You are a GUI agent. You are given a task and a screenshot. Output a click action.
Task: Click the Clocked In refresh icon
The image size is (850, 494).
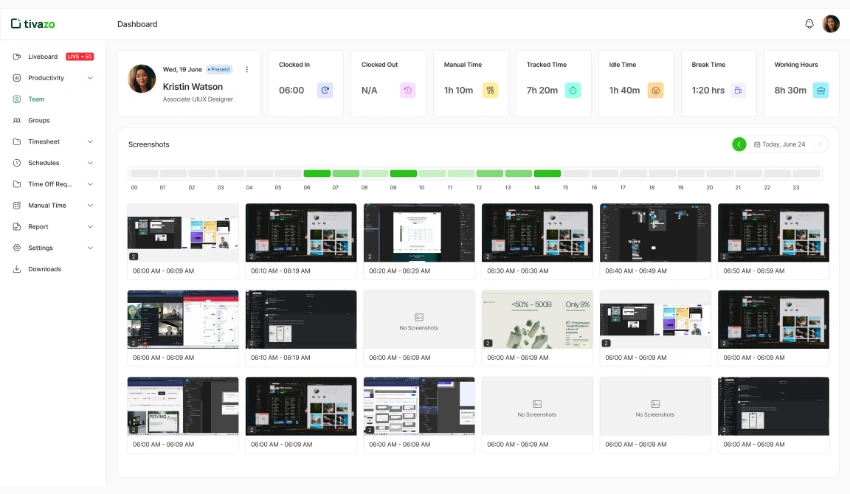[325, 90]
